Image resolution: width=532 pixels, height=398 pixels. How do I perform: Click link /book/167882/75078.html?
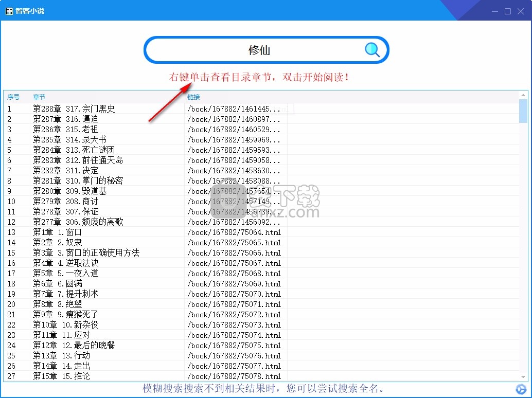(234, 376)
